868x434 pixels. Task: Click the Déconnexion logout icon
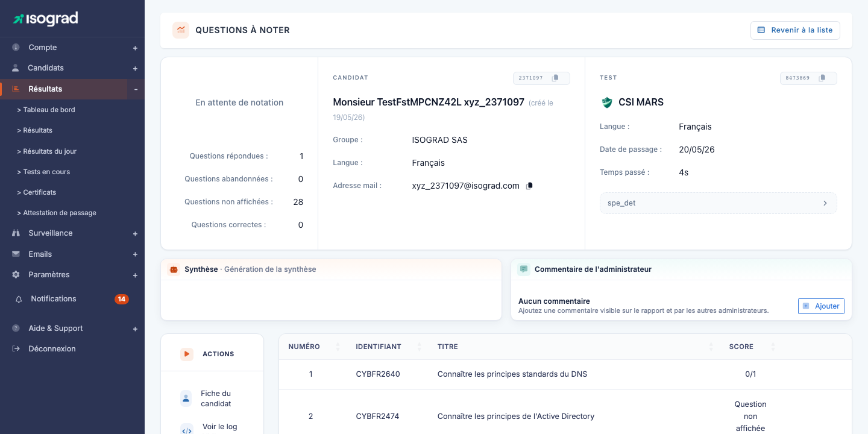tap(16, 349)
